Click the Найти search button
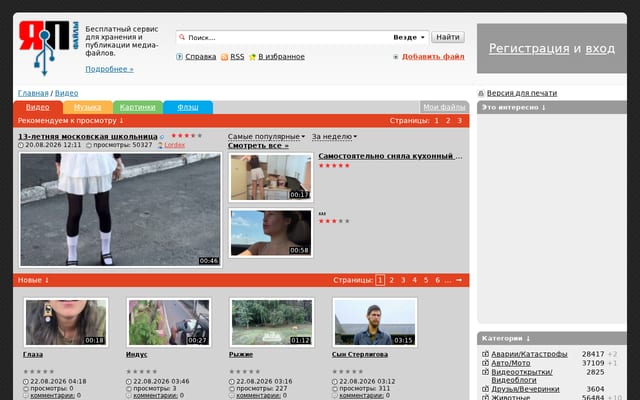The image size is (640, 400). [448, 37]
